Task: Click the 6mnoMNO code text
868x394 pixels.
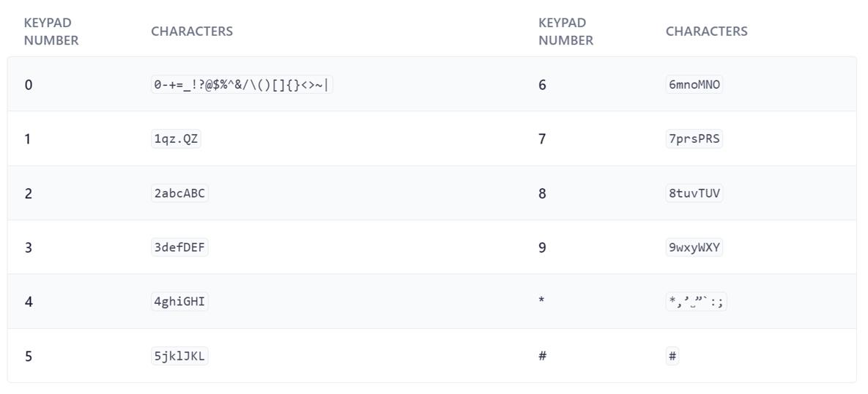Action: pyautogui.click(x=694, y=84)
